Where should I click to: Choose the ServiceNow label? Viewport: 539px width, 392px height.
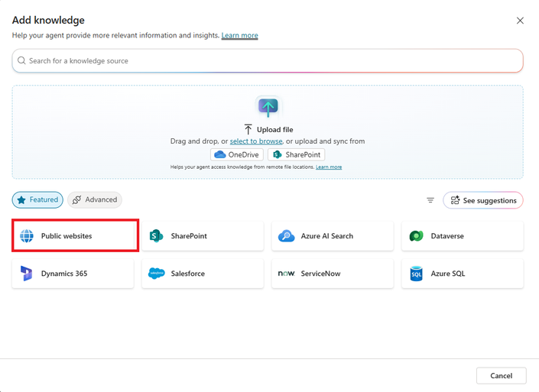click(320, 274)
